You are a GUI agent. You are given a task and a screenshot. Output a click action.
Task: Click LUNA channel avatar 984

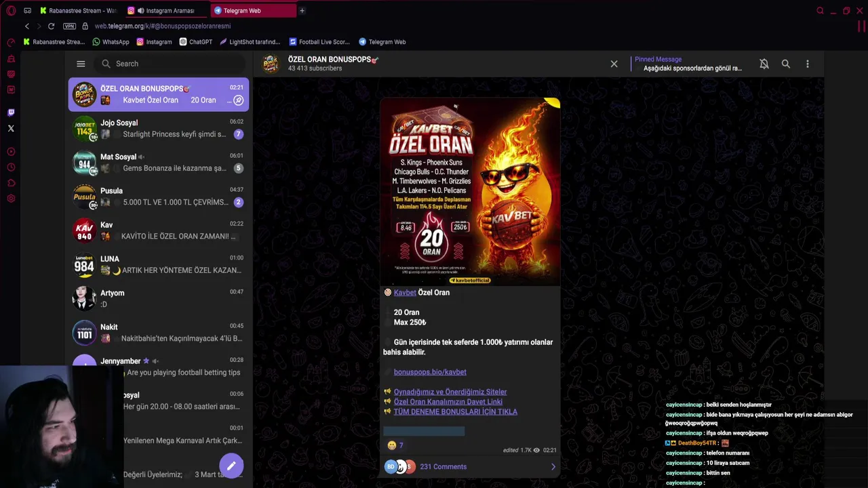click(x=84, y=264)
